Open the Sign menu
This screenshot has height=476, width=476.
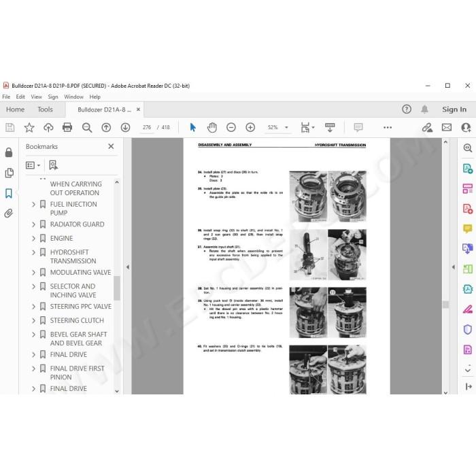pos(53,97)
